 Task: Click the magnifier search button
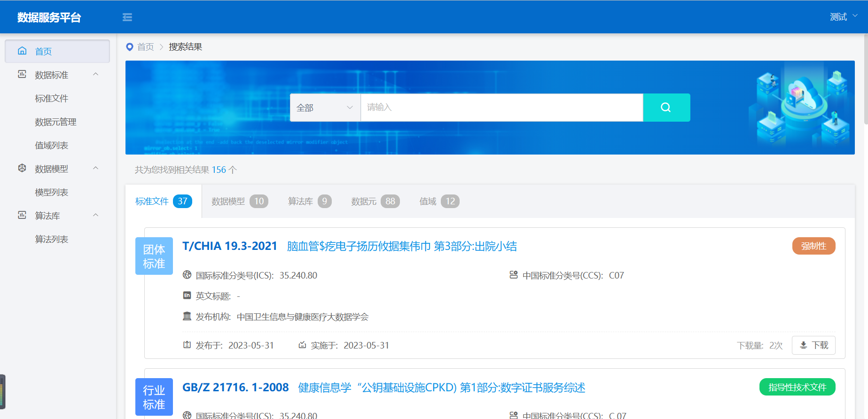click(666, 108)
